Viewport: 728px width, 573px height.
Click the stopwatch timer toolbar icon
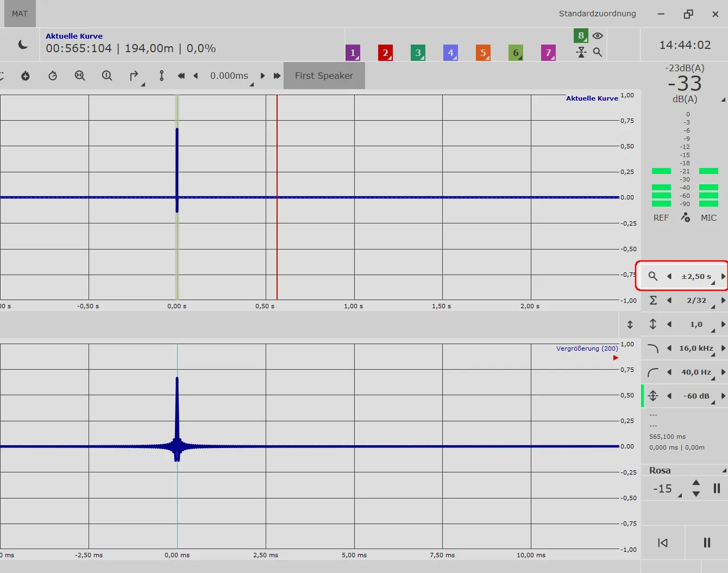point(53,76)
